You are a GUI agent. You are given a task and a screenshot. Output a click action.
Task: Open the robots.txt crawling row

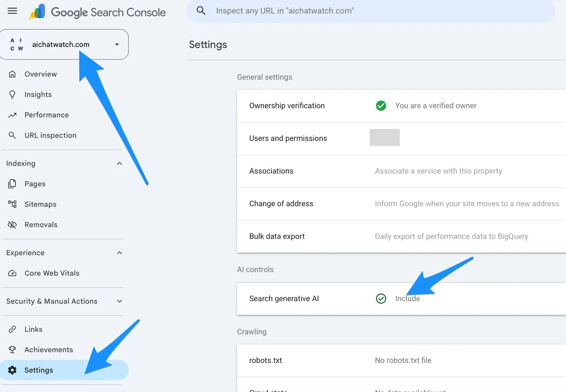pyautogui.click(x=402, y=361)
